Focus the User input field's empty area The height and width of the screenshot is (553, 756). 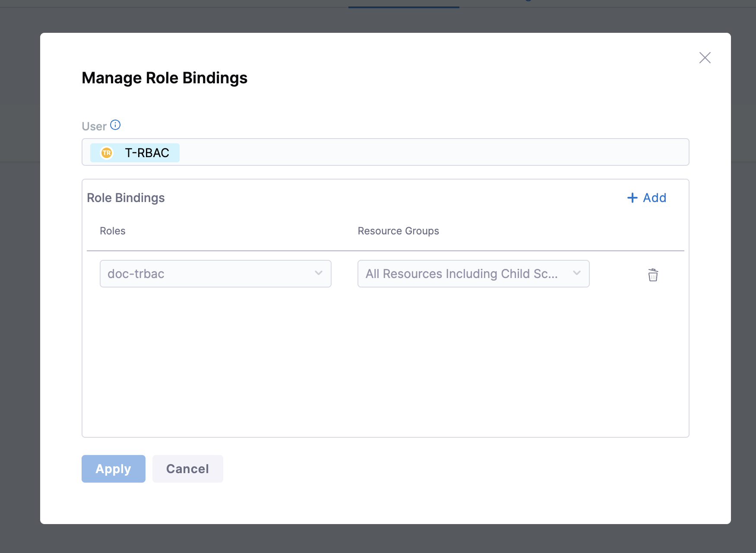(x=432, y=152)
